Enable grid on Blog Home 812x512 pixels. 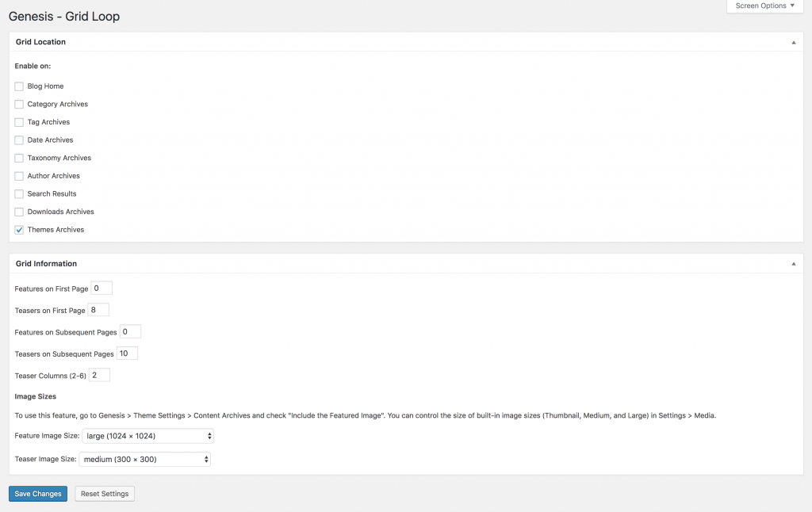point(19,86)
